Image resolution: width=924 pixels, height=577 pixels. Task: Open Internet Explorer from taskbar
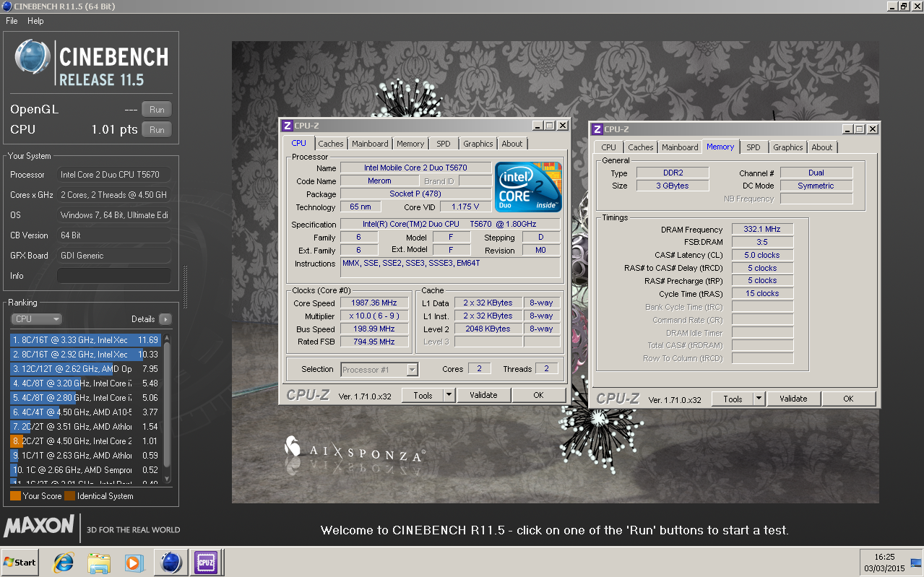tap(64, 562)
